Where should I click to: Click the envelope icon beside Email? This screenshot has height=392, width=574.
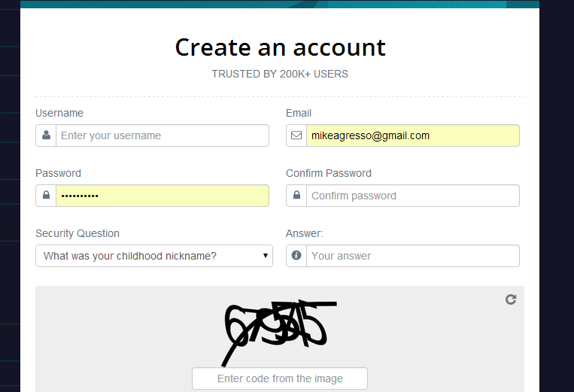(x=296, y=135)
